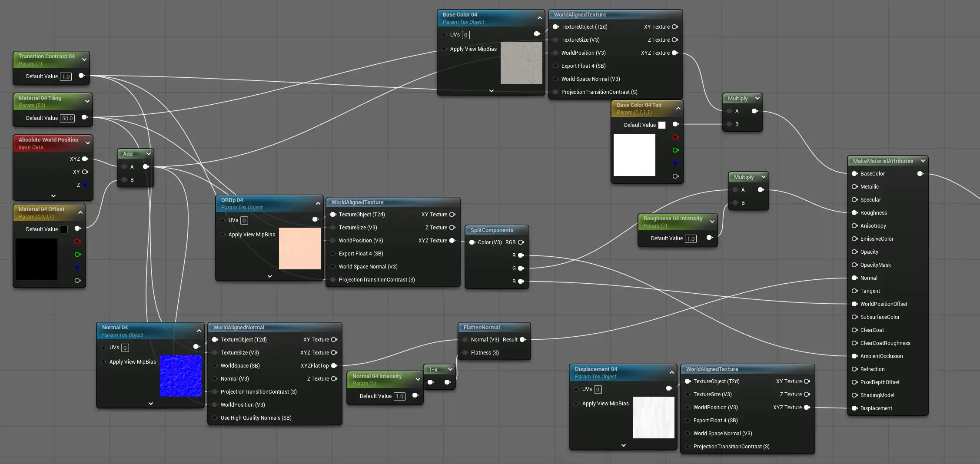The width and height of the screenshot is (980, 464).
Task: Toggle the 1-x node chevron
Action: 450,369
